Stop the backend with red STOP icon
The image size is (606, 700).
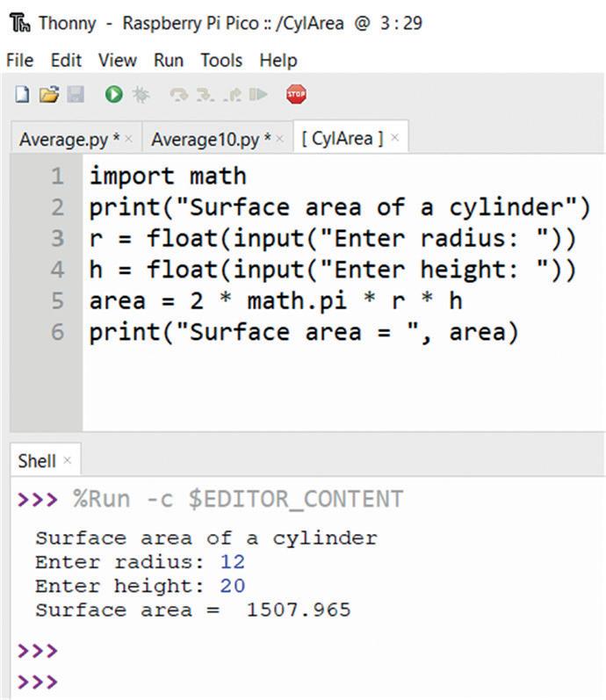point(296,94)
